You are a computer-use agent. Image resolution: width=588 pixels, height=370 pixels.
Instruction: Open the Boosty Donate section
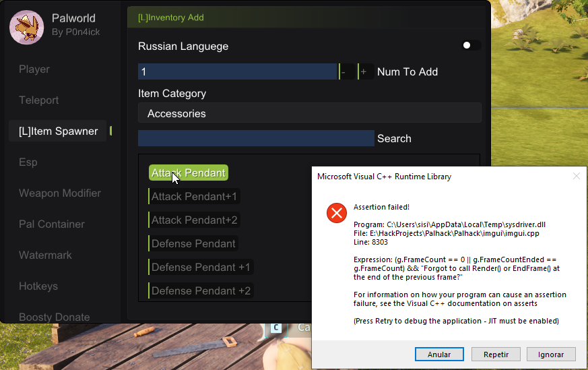click(55, 317)
